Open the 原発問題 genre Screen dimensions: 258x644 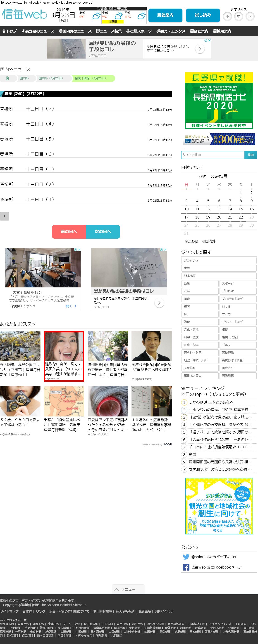pos(238,376)
